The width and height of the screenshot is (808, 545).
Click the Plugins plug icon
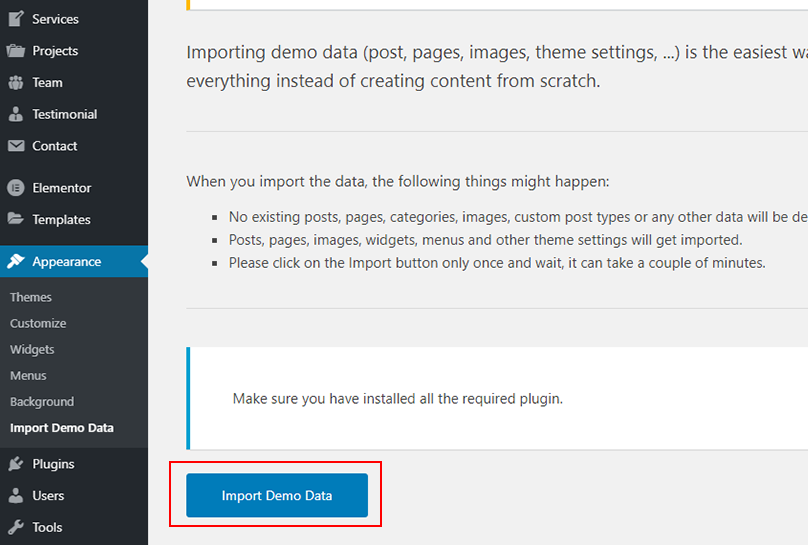click(15, 464)
